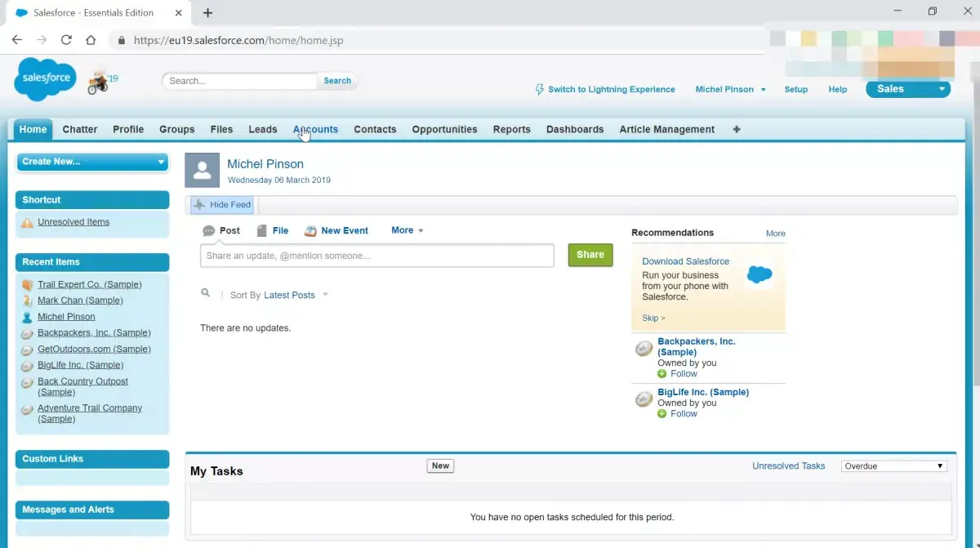Click the New Event calendar icon
Viewport: 980px width, 548px height.
pyautogui.click(x=310, y=231)
